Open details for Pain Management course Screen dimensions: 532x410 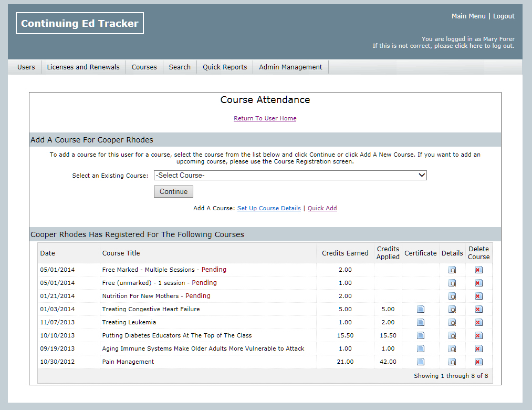point(452,362)
